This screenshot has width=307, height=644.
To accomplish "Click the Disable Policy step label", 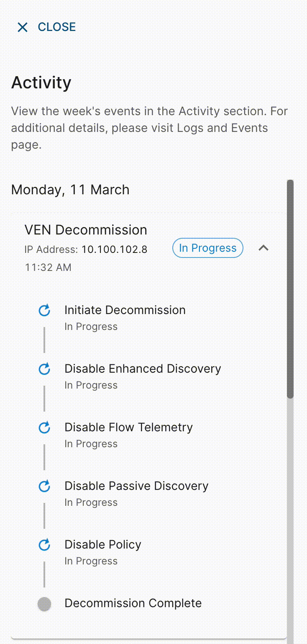I will tap(103, 544).
